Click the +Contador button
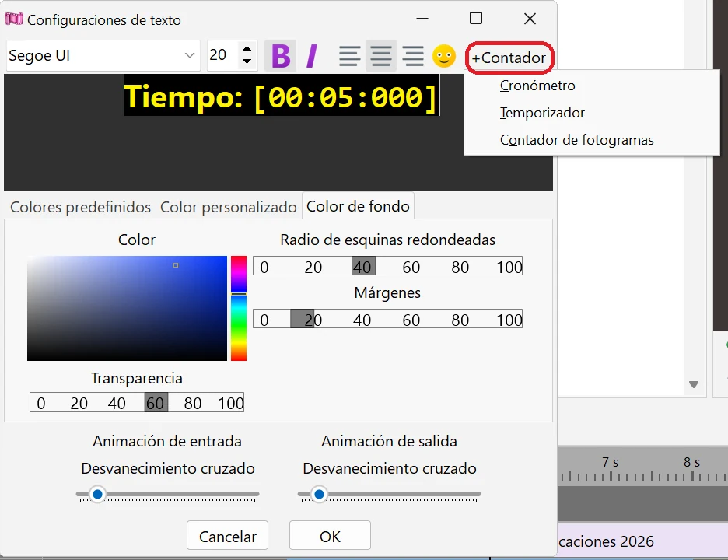728x560 pixels. (x=509, y=58)
